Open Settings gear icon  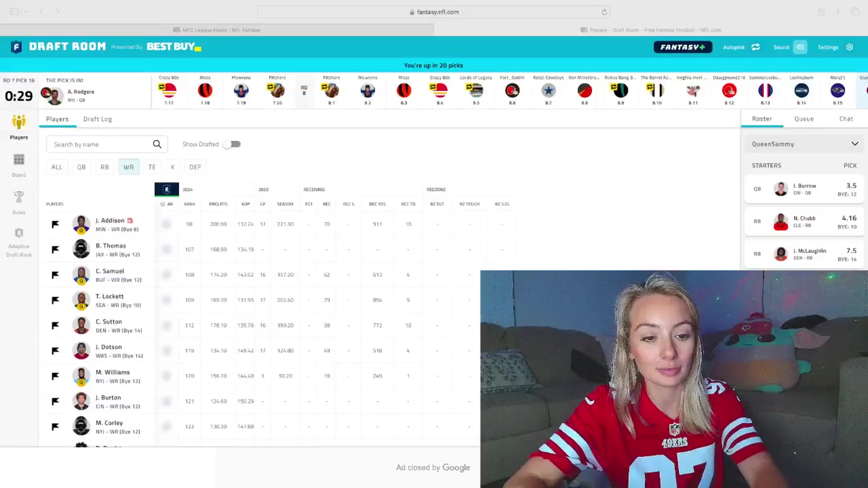point(849,47)
